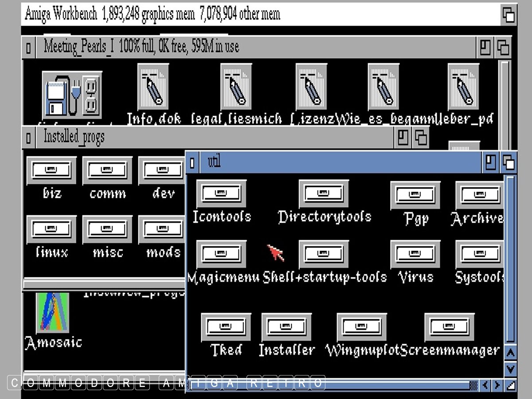The width and height of the screenshot is (532, 399).
Task: Open the Virus drawer
Action: 415,254
